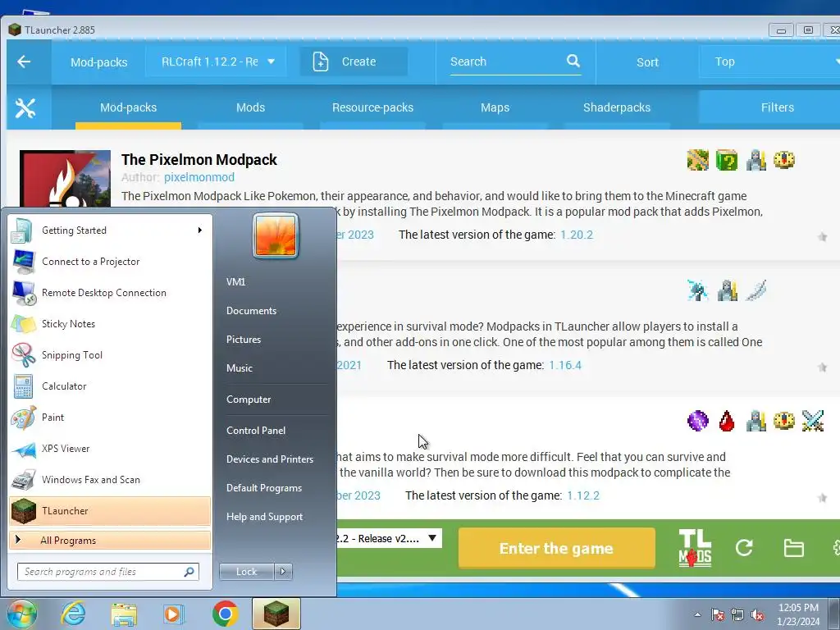840x630 pixels.
Task: Open the wrench and screwdriver tools icon
Action: click(x=25, y=107)
